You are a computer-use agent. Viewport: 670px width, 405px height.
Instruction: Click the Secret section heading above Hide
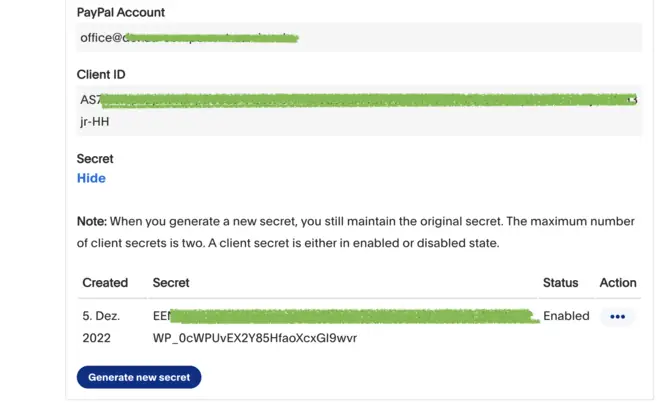(95, 158)
